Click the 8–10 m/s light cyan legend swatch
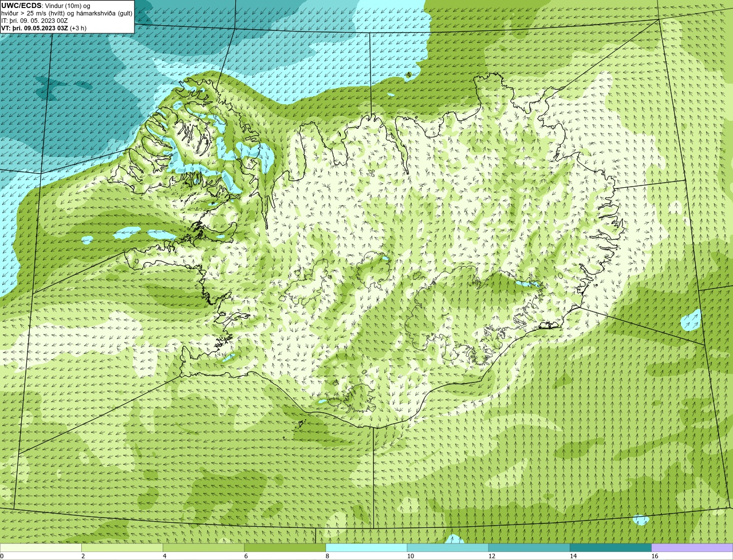 (x=366, y=548)
